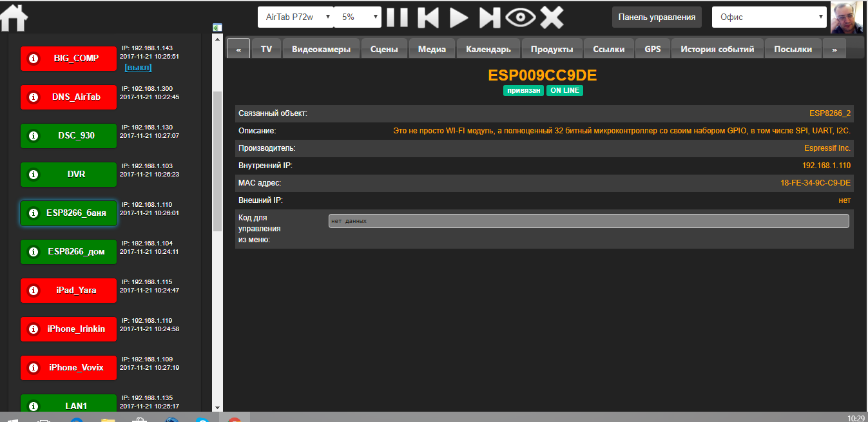This screenshot has height=422, width=868.
Task: Click the taskbar clock showing 10:29
Action: click(x=856, y=418)
